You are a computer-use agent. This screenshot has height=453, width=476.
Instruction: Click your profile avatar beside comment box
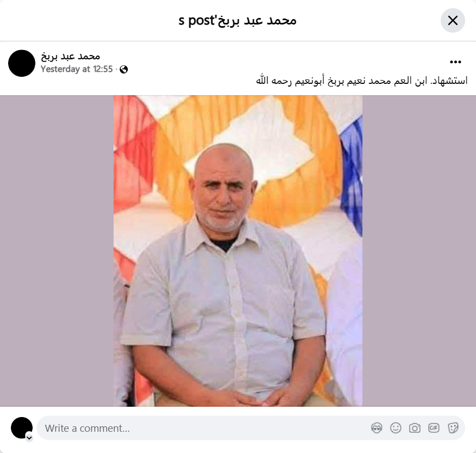point(22,428)
